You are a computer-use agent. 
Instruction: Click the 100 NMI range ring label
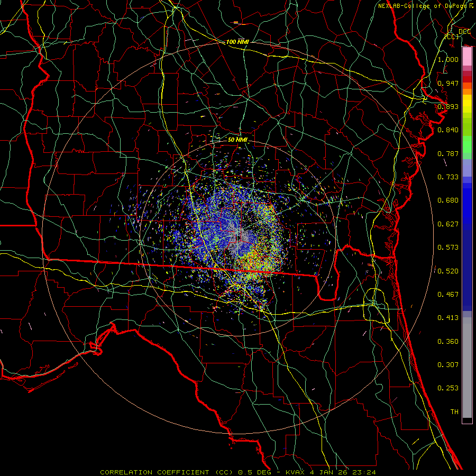click(237, 42)
